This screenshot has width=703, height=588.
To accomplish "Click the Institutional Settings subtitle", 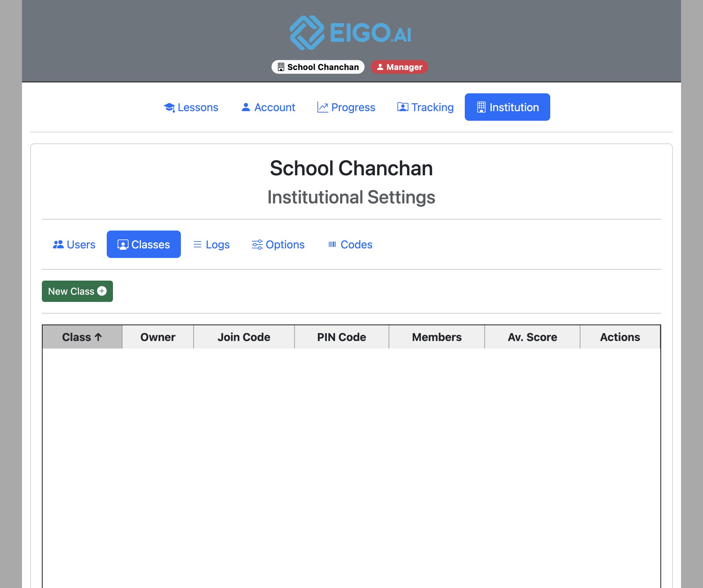I will [x=351, y=197].
